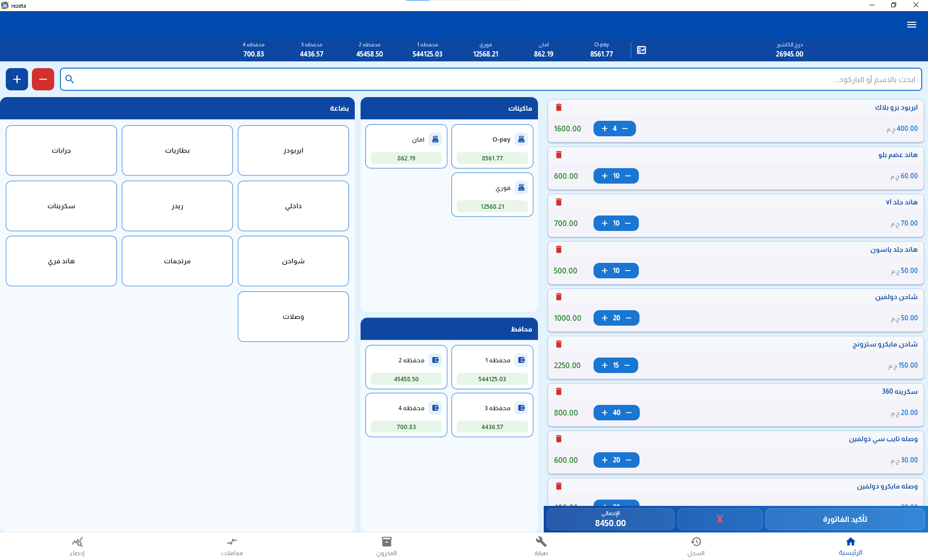Select the فوري machine card

[492, 195]
